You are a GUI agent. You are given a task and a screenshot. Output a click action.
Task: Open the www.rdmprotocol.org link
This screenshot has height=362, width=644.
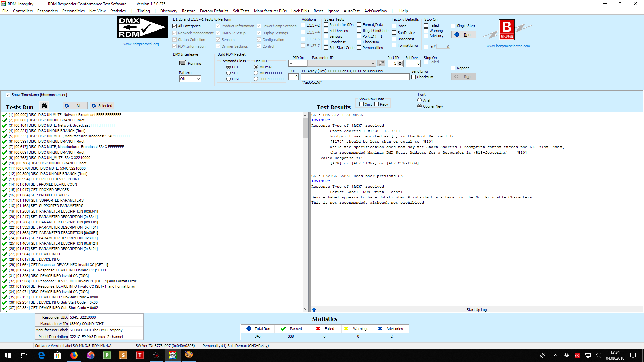pos(141,44)
